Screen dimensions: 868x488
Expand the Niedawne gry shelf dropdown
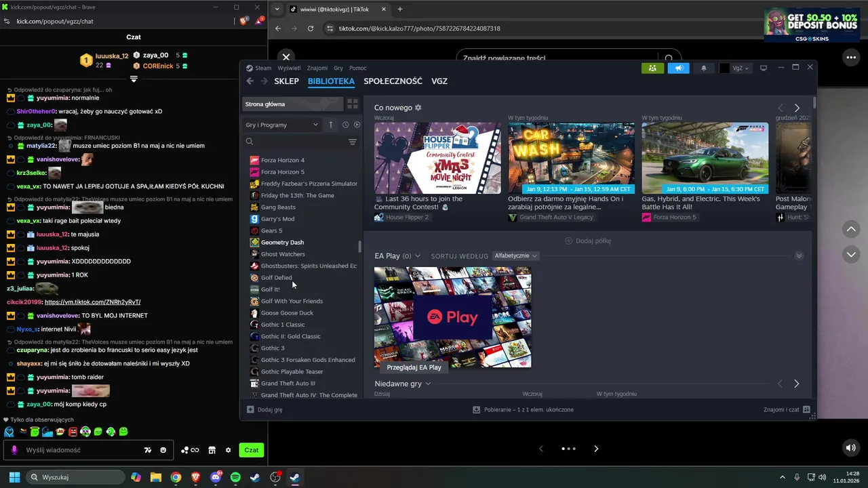click(x=428, y=384)
